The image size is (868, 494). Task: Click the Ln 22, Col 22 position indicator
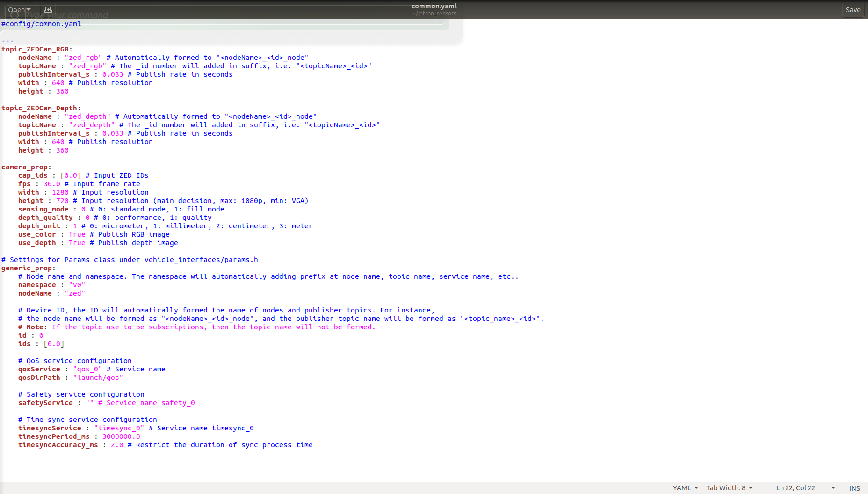click(796, 488)
